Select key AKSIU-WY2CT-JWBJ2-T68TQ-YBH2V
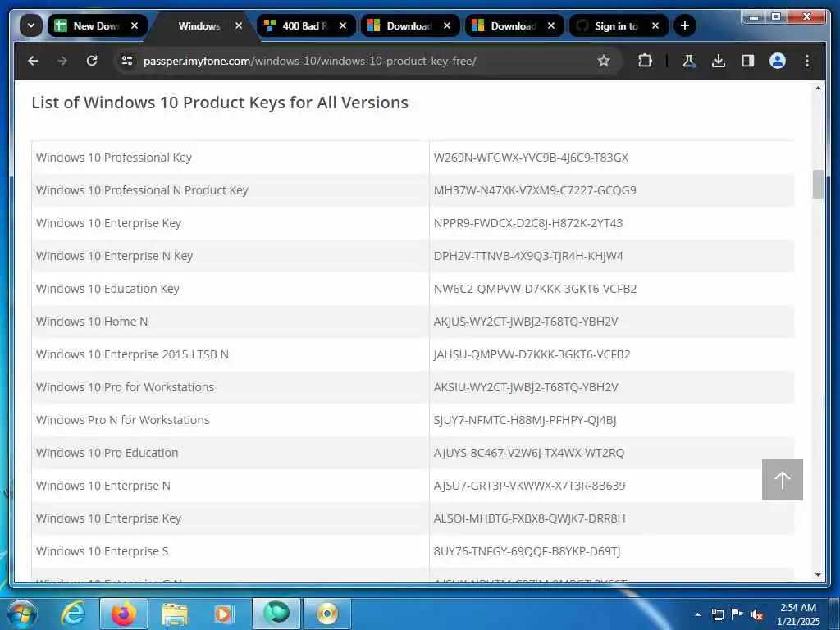Viewport: 840px width, 630px height. [x=526, y=387]
